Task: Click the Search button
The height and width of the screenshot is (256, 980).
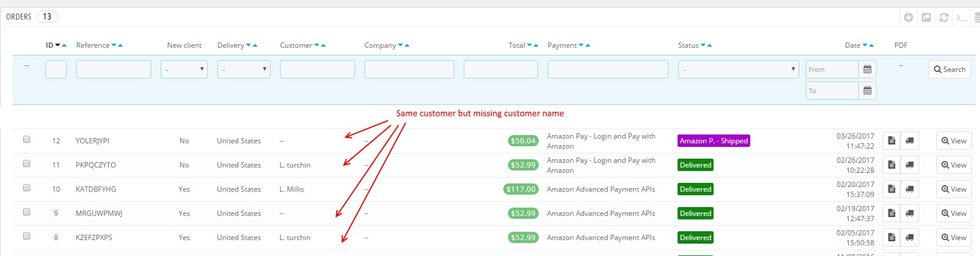Action: [949, 70]
